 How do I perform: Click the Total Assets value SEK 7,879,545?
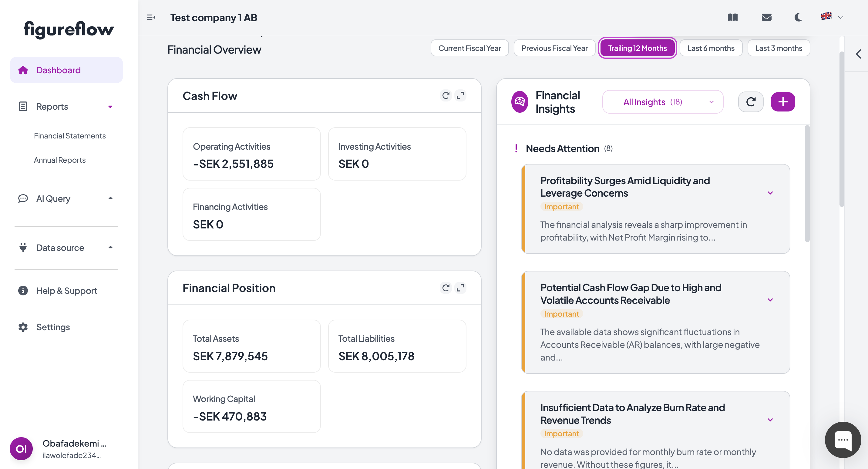(x=230, y=356)
